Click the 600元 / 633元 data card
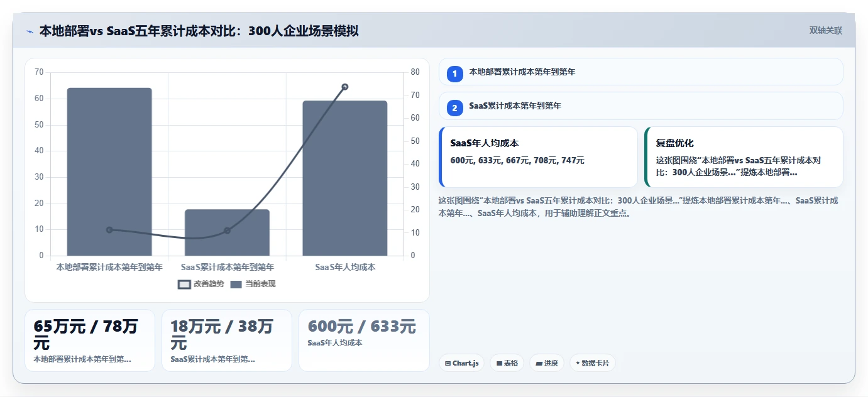 pyautogui.click(x=364, y=340)
